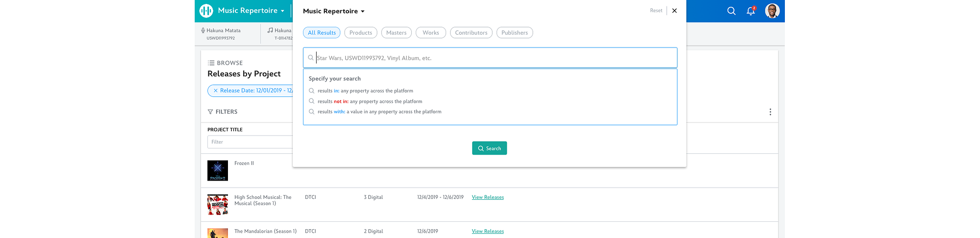Expand the search dialog Music Repertoire dropdown
This screenshot has height=238, width=980.
pyautogui.click(x=334, y=11)
